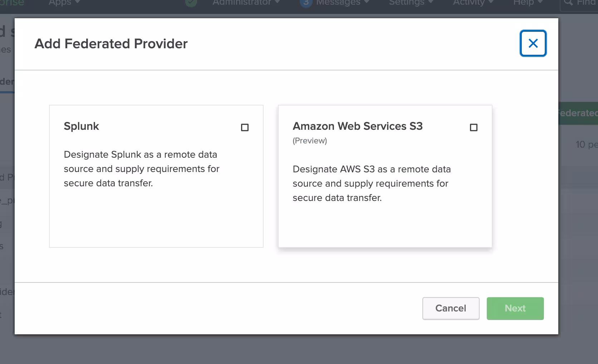The width and height of the screenshot is (598, 364).
Task: Open the Activity menu
Action: click(473, 3)
